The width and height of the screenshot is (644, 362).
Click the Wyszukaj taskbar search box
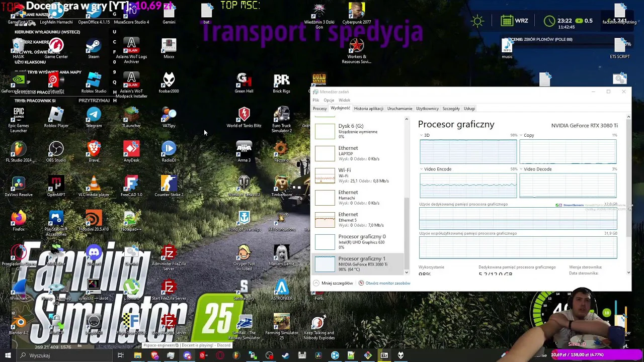click(x=55, y=355)
